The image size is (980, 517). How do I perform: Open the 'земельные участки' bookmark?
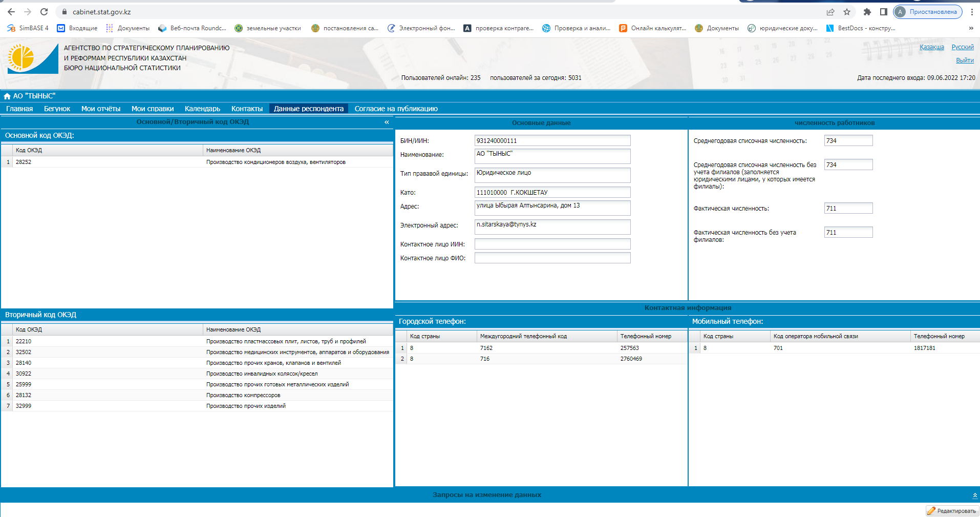[268, 28]
